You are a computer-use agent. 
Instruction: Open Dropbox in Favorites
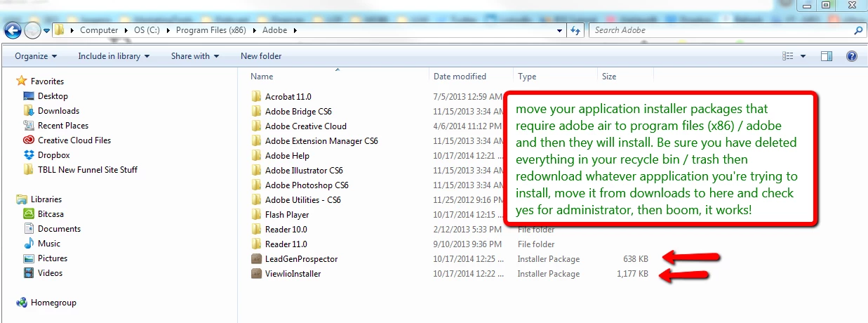(54, 155)
